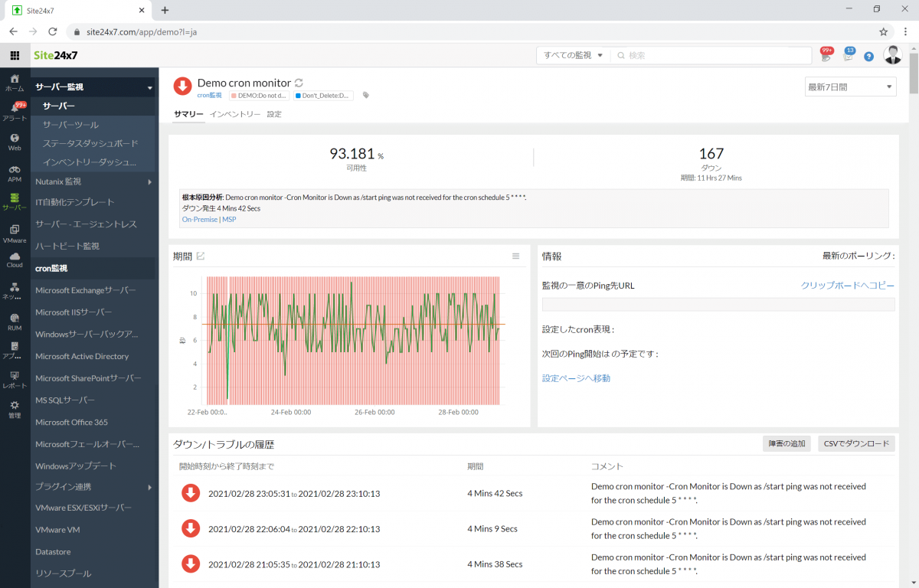Click the red down status icon for 23:05:31 outage
This screenshot has width=919, height=588.
tap(191, 493)
